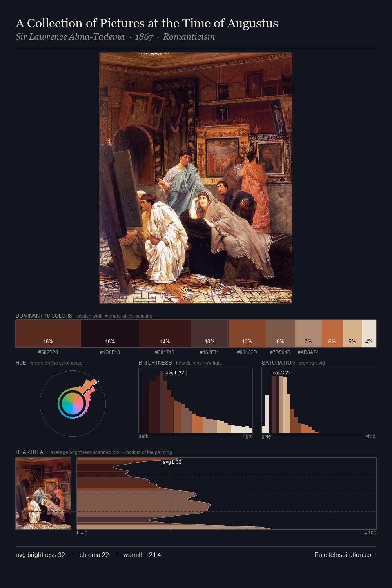392x588 pixels.
Task: Click the HUE section label
Action: point(21,363)
